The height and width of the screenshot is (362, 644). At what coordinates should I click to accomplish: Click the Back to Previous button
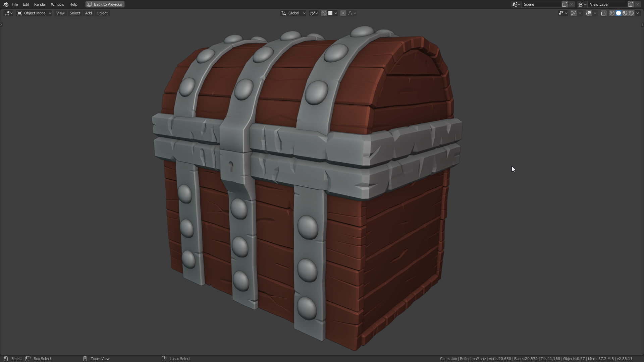[105, 4]
